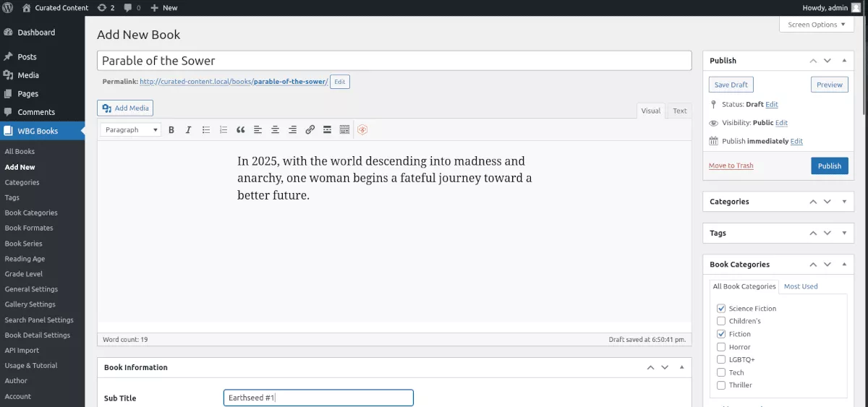
Task: Open Book Series submenu item
Action: click(23, 244)
